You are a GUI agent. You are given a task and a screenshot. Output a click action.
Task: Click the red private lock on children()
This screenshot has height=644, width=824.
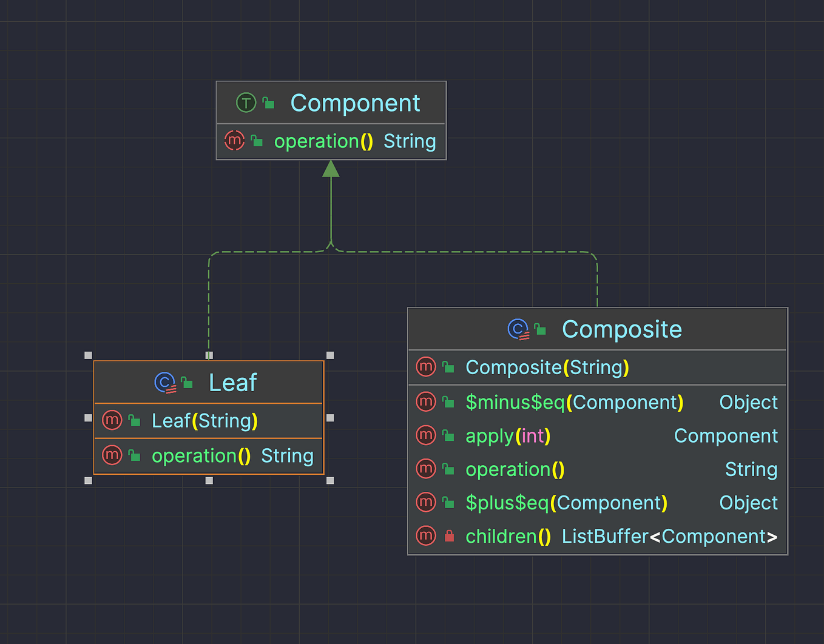pyautogui.click(x=449, y=536)
